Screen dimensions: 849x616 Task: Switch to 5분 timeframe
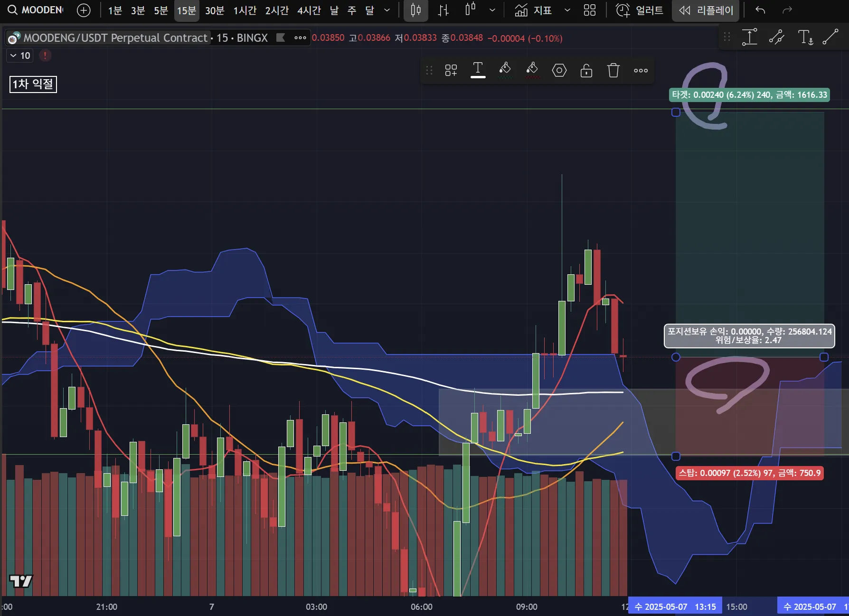161,10
